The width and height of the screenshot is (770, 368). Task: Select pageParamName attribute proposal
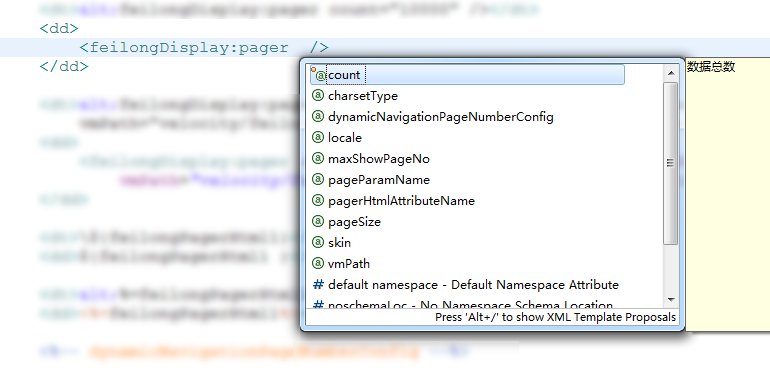[379, 180]
